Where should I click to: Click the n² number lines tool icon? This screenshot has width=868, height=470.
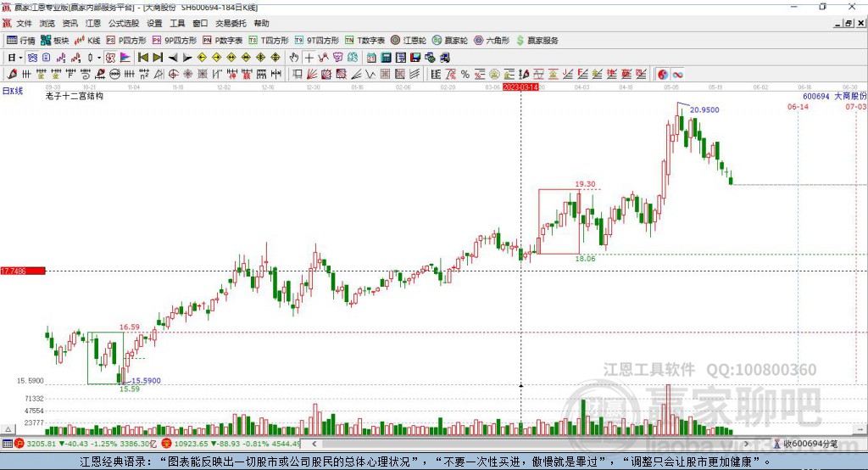point(144,75)
